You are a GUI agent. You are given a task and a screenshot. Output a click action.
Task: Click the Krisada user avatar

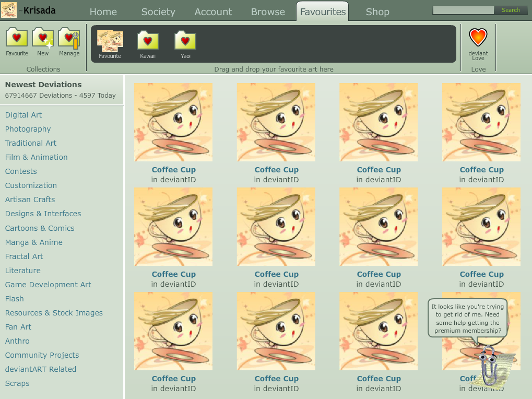point(9,10)
